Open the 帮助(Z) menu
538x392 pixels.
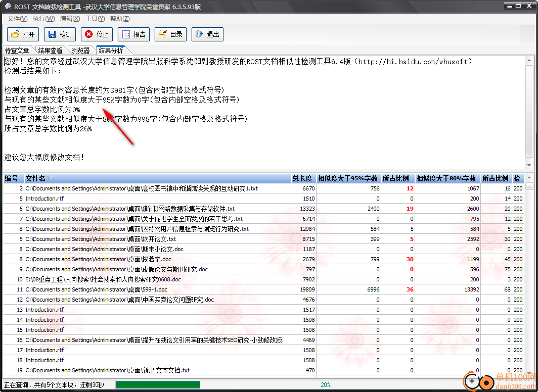click(120, 19)
